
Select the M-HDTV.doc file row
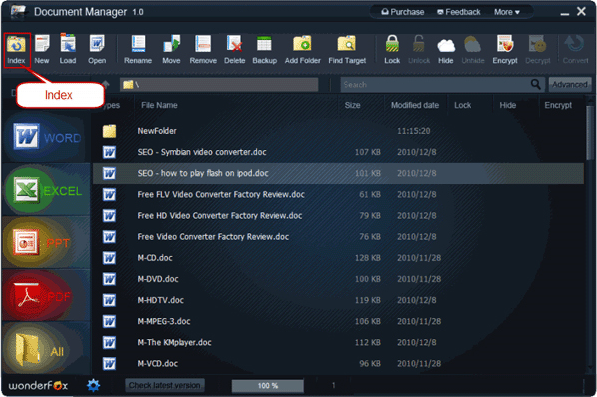pyautogui.click(x=338, y=300)
